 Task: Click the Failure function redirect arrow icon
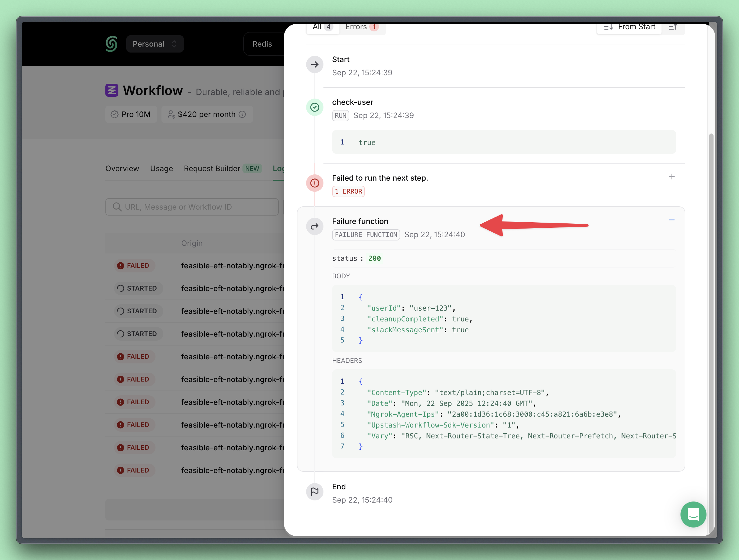[315, 226]
